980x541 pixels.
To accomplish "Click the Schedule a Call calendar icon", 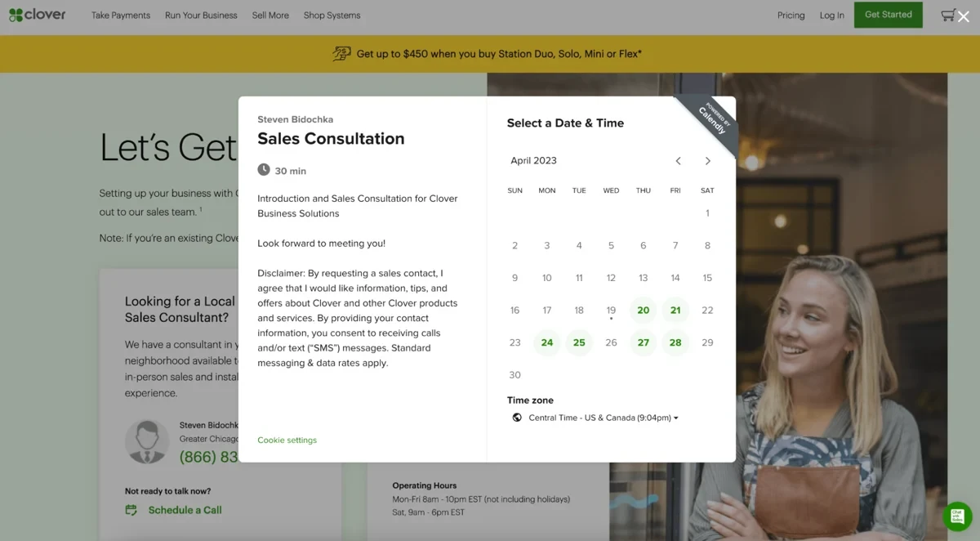I will click(131, 510).
